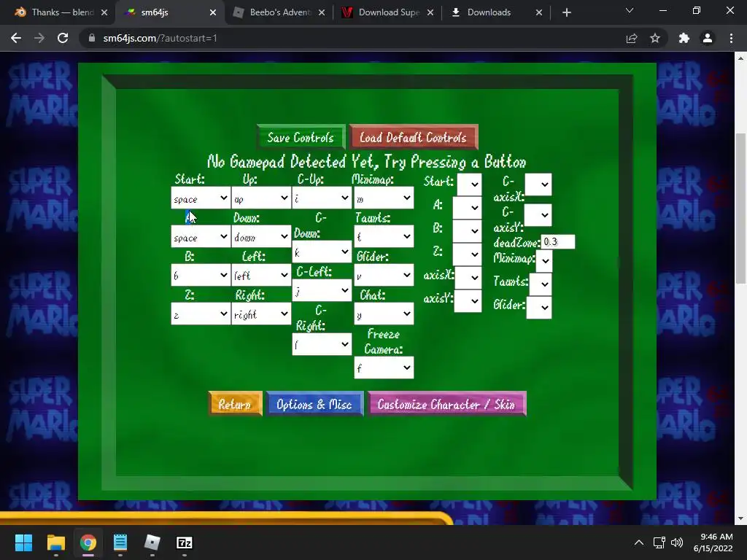Click Save Controls button

[301, 137]
